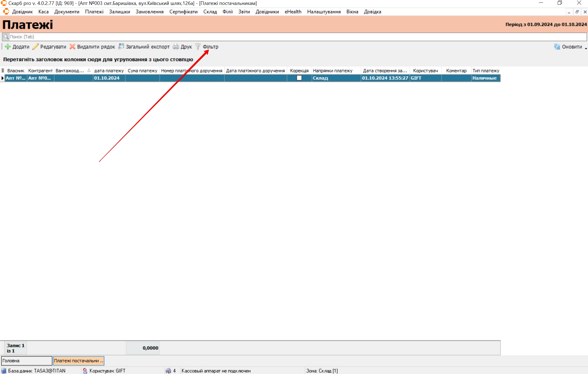Click the green plus Add (Додати) icon
Screen dimensions: 588x374
(x=8, y=47)
